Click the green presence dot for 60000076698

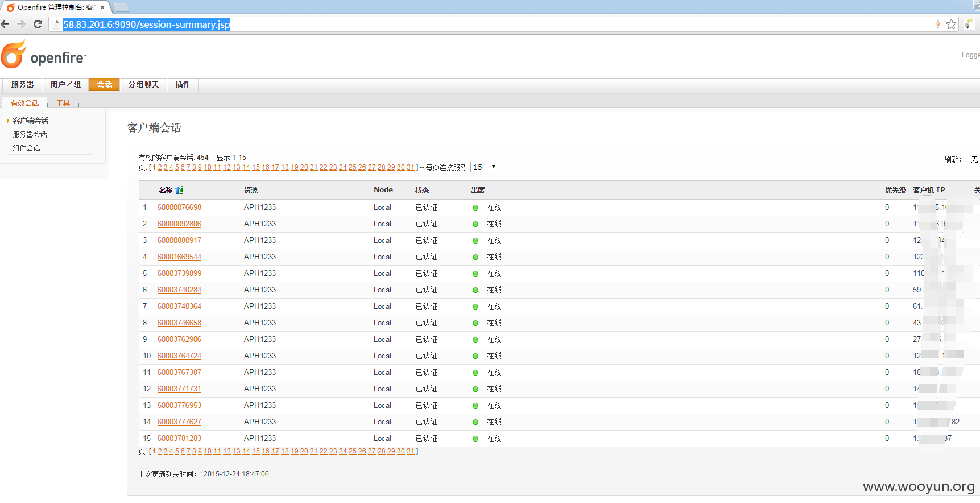(475, 208)
